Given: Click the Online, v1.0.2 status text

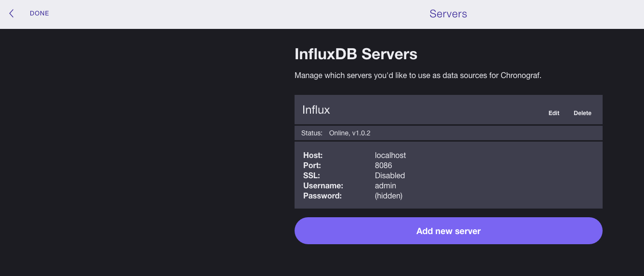Looking at the screenshot, I should tap(349, 133).
